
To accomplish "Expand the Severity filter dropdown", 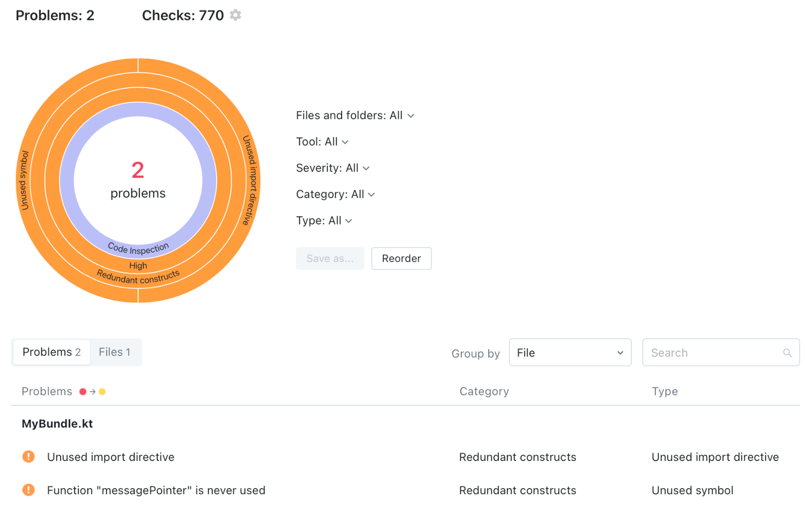I will pos(332,168).
